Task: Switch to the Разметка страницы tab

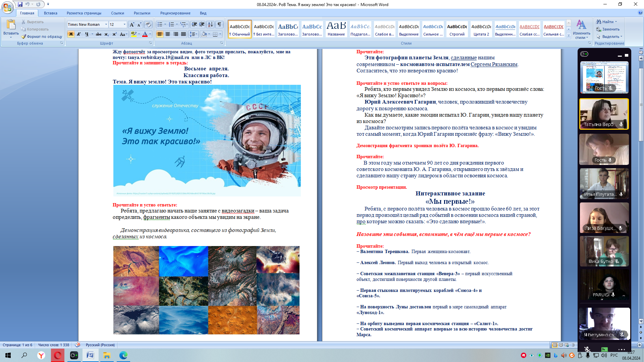Action: (x=84, y=13)
